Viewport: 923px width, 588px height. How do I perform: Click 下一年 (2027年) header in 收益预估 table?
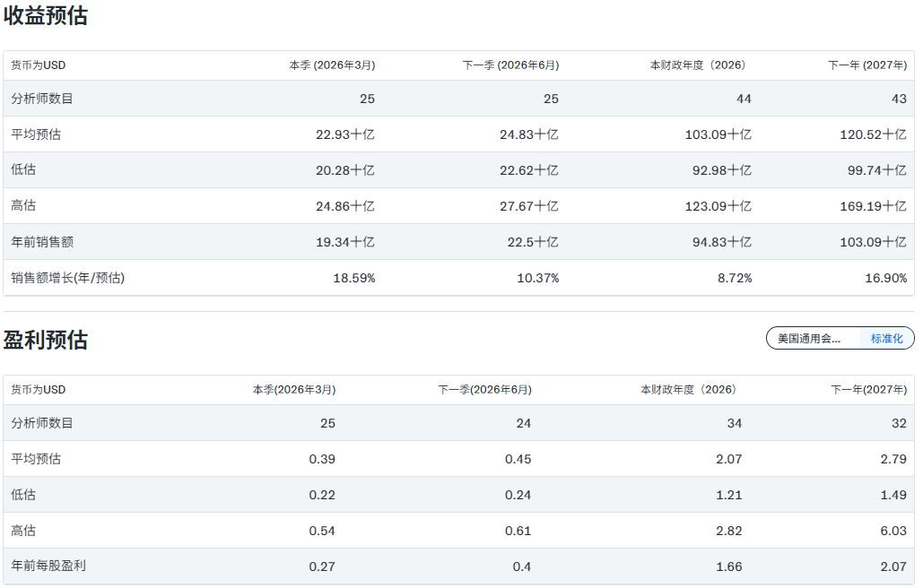[866, 65]
